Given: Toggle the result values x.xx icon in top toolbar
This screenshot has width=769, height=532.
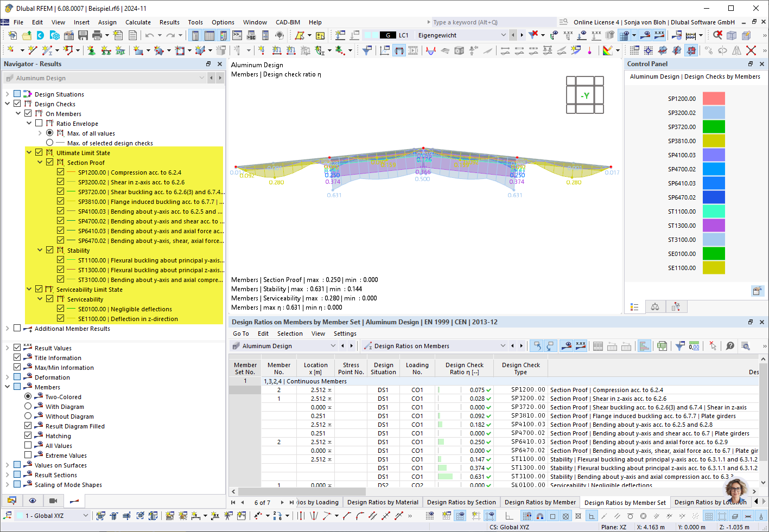Looking at the screenshot, I should pos(659,35).
